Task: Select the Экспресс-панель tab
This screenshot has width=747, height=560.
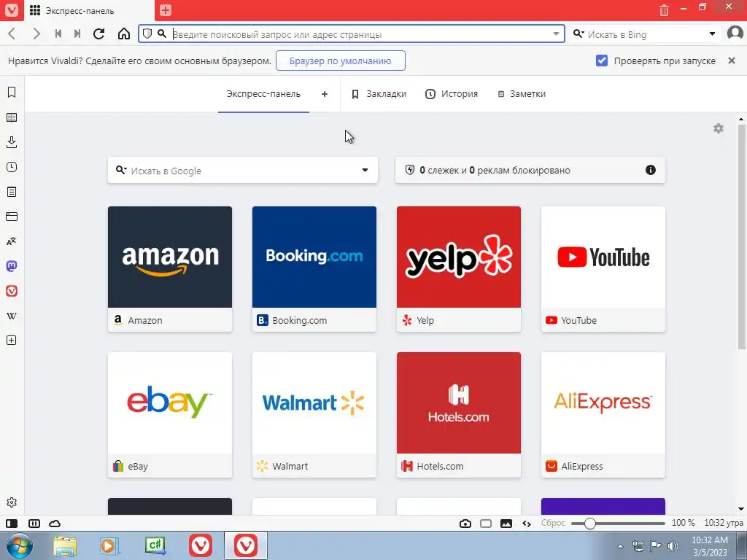Action: coord(263,94)
